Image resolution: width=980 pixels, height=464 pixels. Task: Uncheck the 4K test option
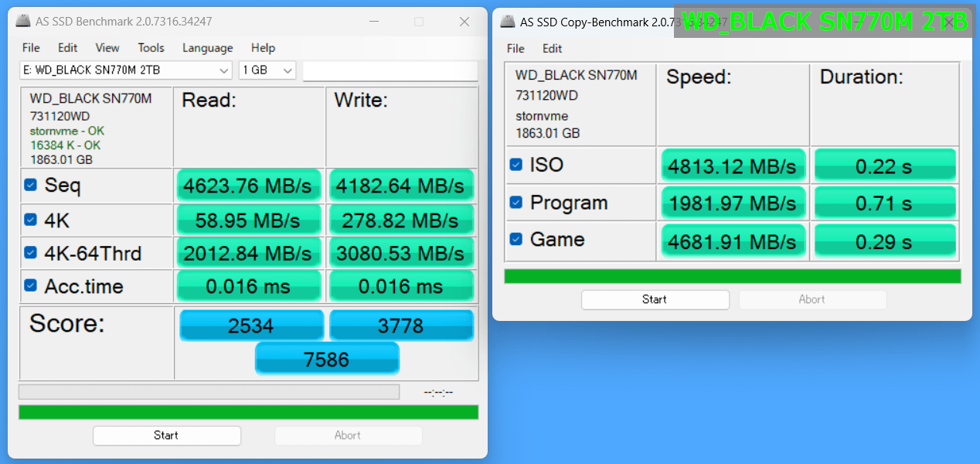click(x=29, y=220)
